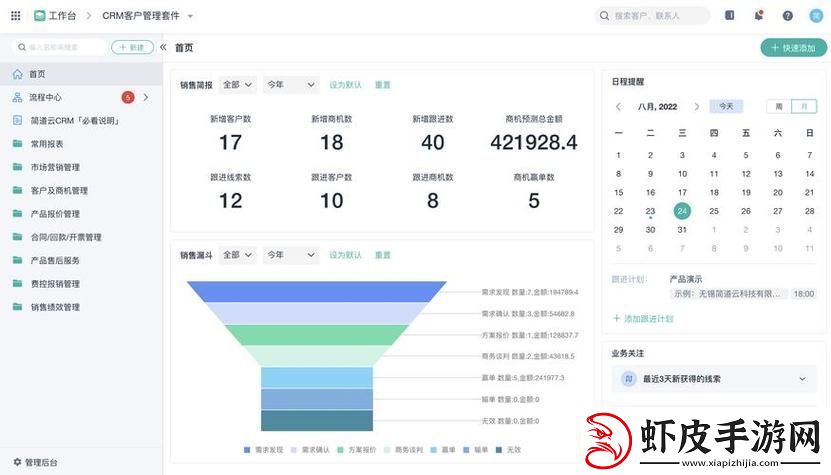
Task: Open the help question mark icon
Action: click(788, 16)
